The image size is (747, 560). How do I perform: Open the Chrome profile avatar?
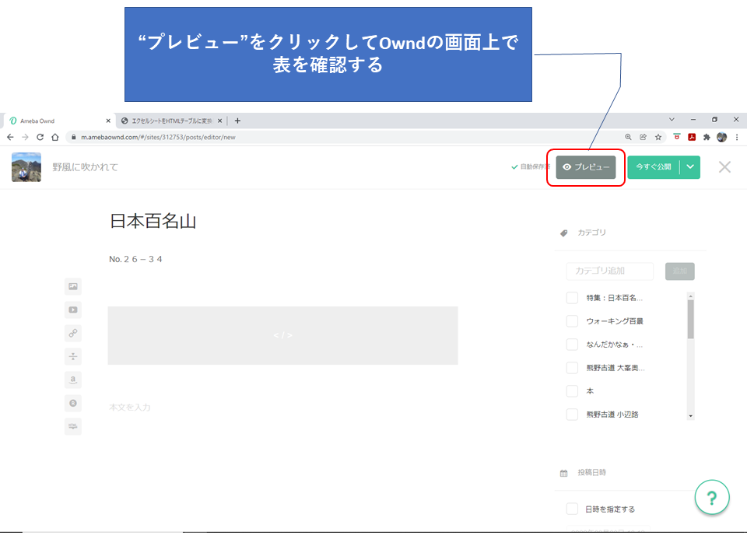click(x=722, y=137)
